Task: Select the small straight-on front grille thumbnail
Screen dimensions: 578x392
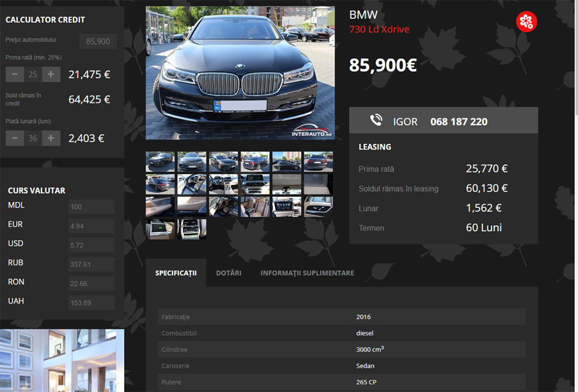Action: point(192,162)
